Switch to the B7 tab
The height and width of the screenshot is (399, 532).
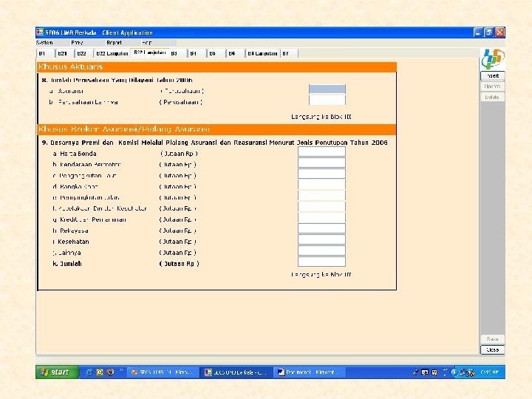point(290,53)
